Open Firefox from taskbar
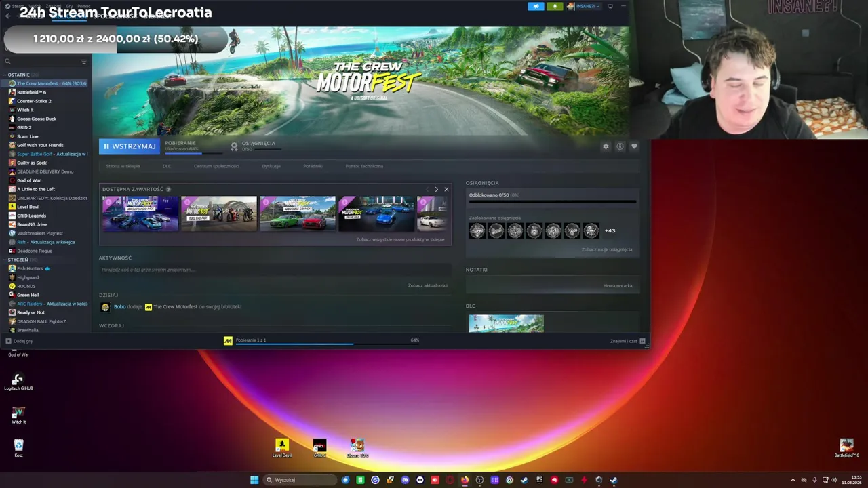The height and width of the screenshot is (488, 868). tap(465, 480)
